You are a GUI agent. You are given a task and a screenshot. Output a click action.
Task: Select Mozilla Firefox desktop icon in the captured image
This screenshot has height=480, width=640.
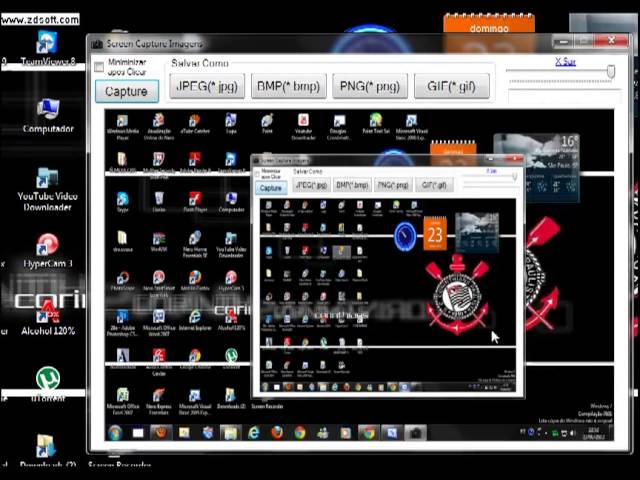coord(195,281)
